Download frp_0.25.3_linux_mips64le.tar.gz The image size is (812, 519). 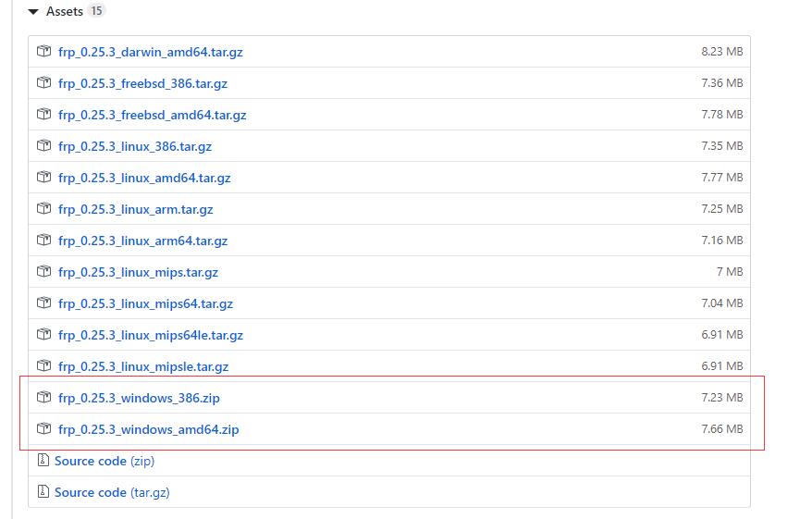[x=150, y=336]
